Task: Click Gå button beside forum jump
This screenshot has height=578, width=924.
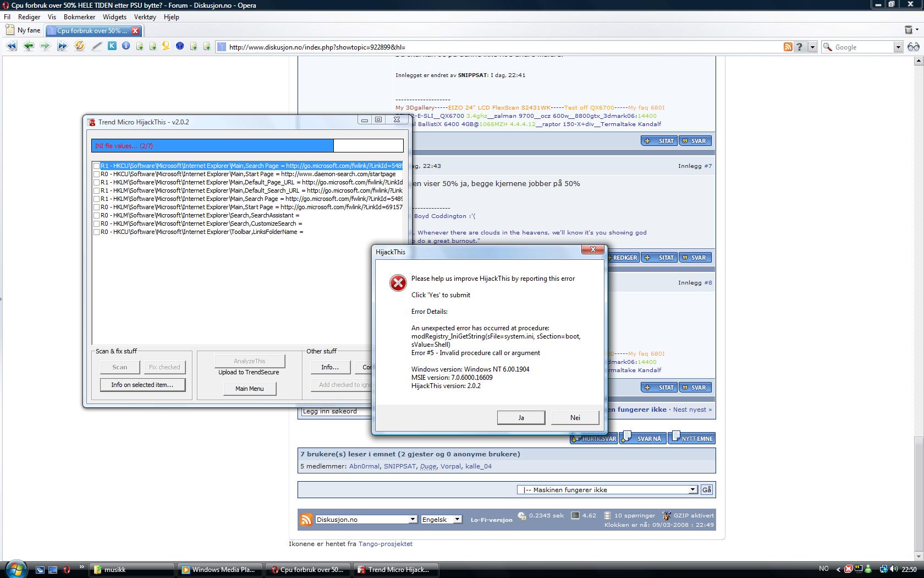Action: (707, 489)
